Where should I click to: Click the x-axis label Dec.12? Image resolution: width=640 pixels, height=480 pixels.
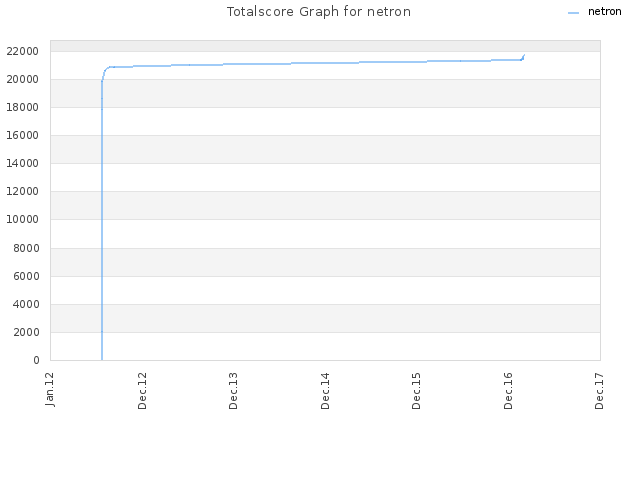point(142,391)
